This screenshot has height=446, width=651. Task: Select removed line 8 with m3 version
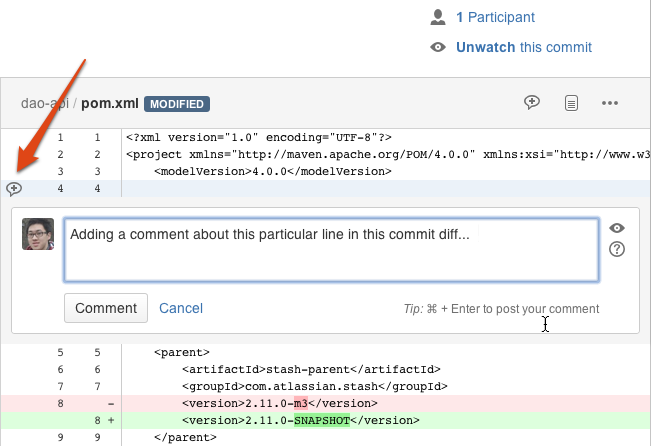(326, 403)
